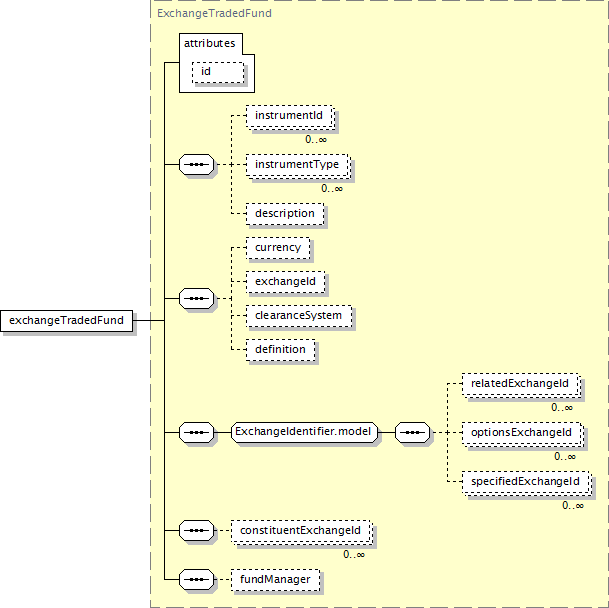Click the sequence icon left of ExchangeIdentifier.model
This screenshot has width=609, height=608.
coord(197,432)
